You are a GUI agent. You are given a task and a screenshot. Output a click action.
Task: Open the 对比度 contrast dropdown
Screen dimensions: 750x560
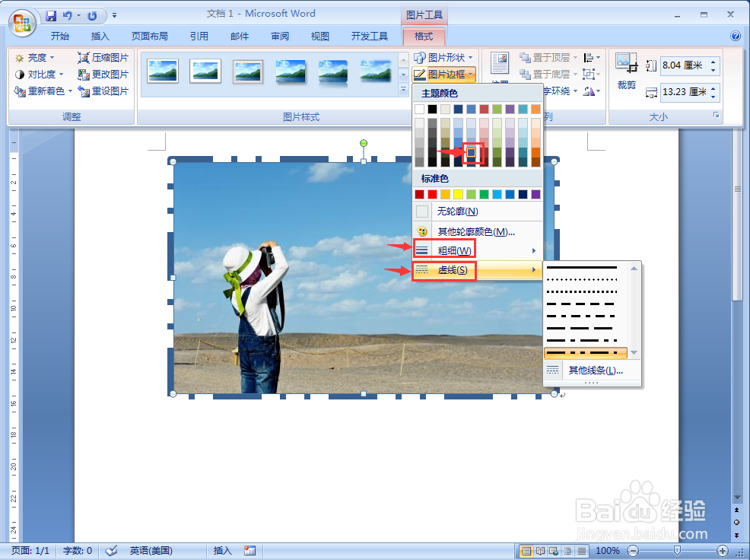point(39,75)
